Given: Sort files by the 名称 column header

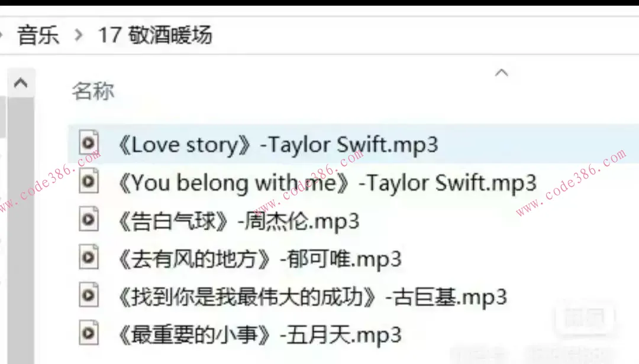Looking at the screenshot, I should coord(93,91).
